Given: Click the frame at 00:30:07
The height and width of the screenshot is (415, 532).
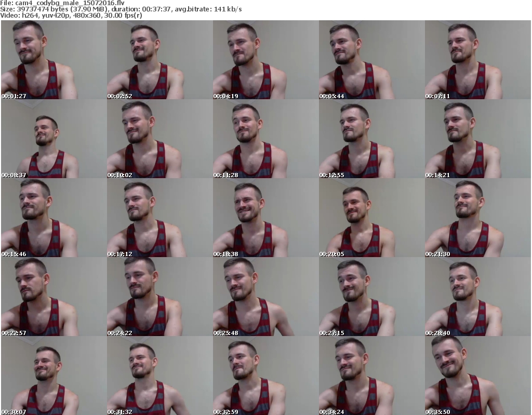Looking at the screenshot, I should [54, 376].
